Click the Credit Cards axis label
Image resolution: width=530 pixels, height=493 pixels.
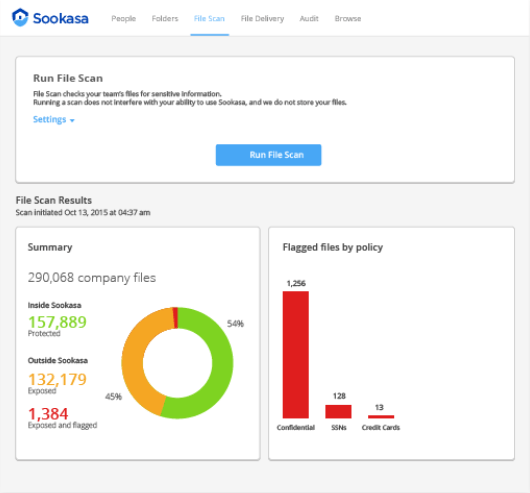pyautogui.click(x=381, y=428)
